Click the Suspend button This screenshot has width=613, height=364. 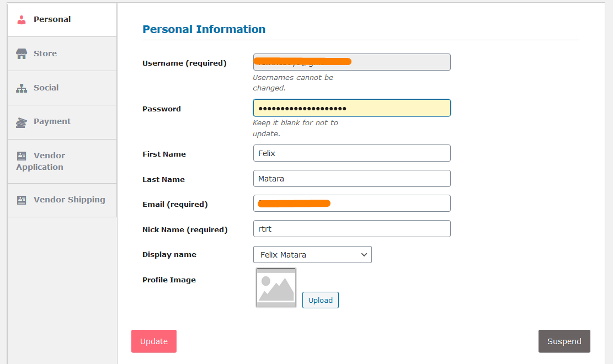point(564,341)
